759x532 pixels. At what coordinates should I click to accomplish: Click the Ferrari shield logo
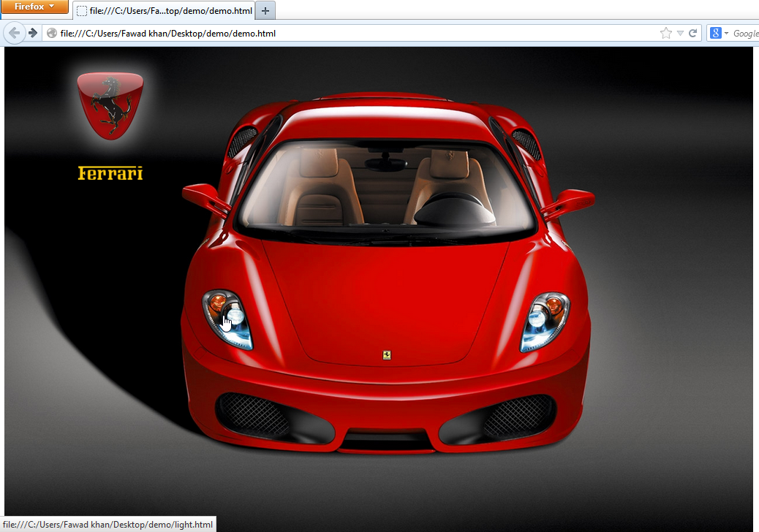click(x=110, y=107)
